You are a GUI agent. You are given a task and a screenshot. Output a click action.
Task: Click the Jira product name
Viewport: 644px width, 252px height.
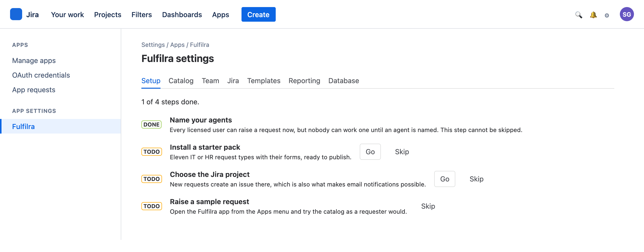point(32,15)
